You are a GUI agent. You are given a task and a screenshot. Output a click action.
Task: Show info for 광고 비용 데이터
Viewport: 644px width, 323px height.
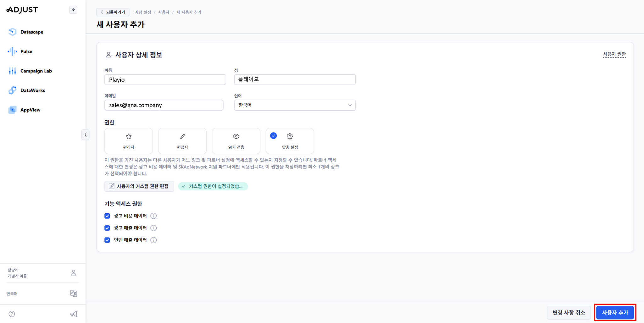pos(153,216)
